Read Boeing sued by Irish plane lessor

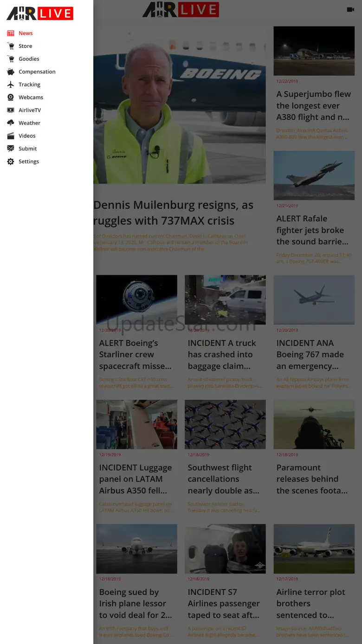pos(136,604)
